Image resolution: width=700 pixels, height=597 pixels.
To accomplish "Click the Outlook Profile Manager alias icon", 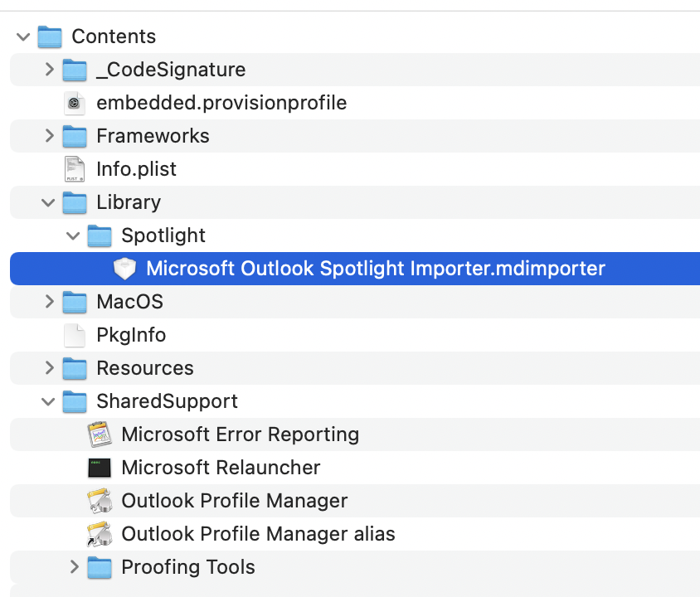I will (100, 534).
